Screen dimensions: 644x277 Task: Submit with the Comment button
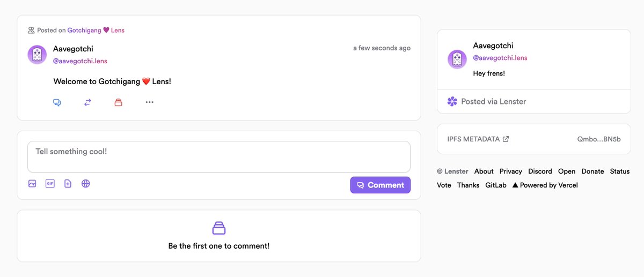click(x=380, y=185)
